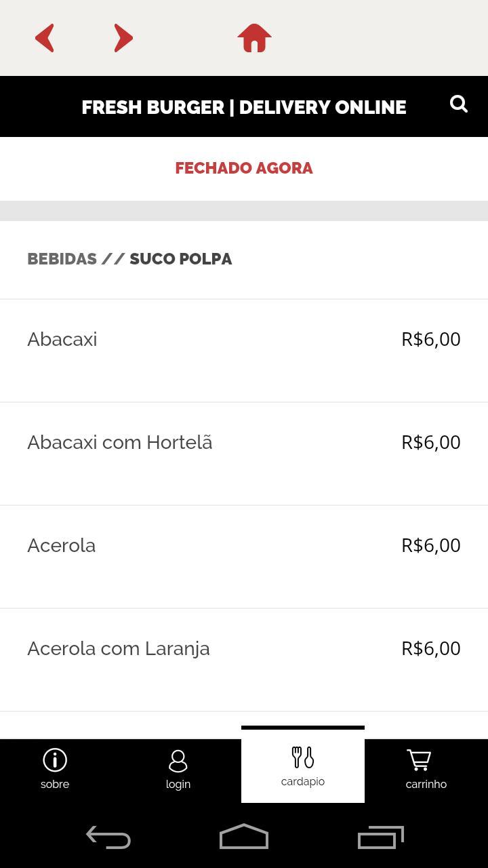Open the login profile tab
Viewport: 488px width, 868px height.
[x=178, y=769]
